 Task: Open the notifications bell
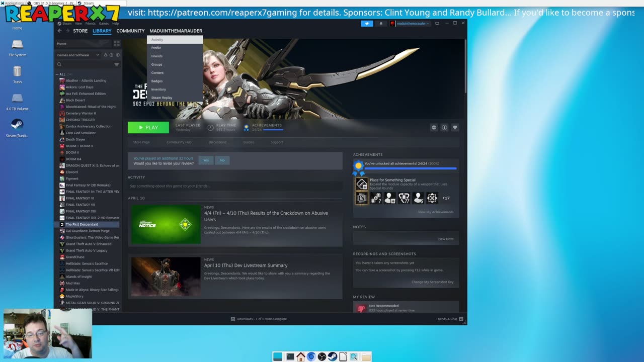(381, 23)
